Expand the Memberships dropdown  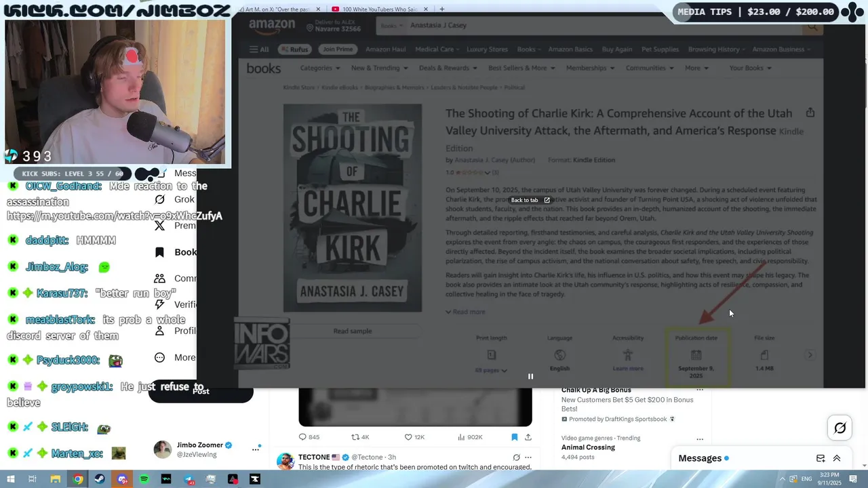[x=591, y=68]
